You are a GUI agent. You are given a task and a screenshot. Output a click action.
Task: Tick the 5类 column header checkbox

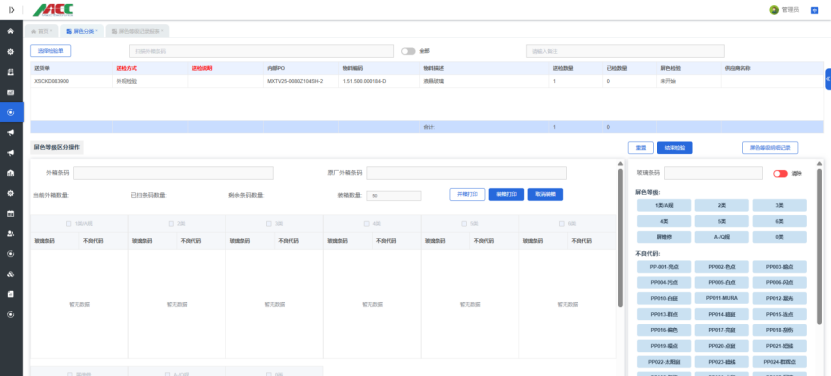(x=464, y=224)
